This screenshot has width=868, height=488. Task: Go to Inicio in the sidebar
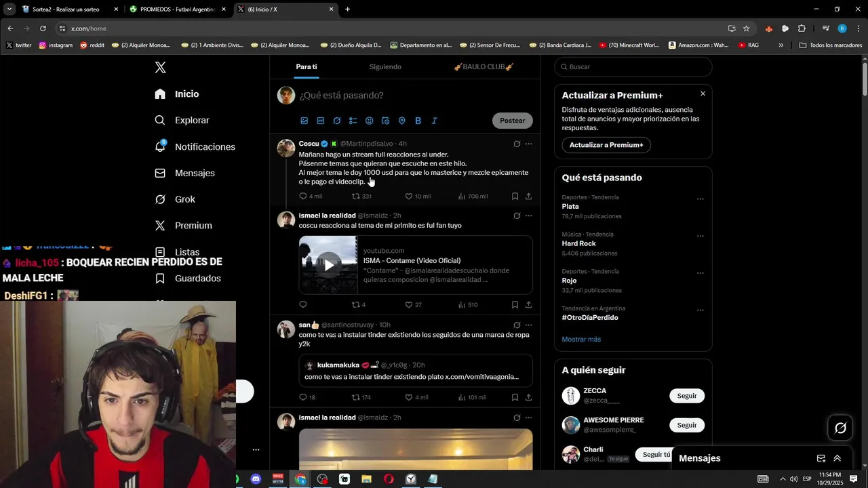177,94
